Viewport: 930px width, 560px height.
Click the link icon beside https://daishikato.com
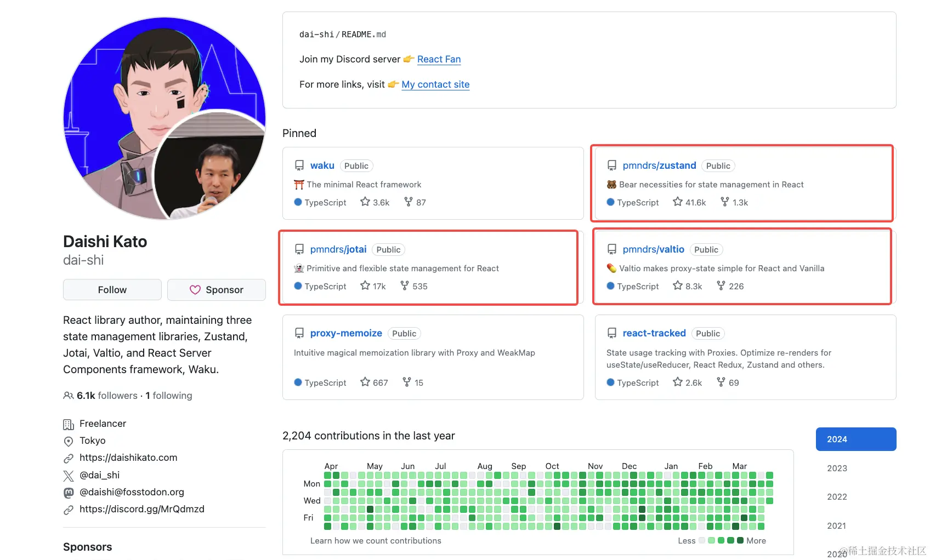coord(69,458)
